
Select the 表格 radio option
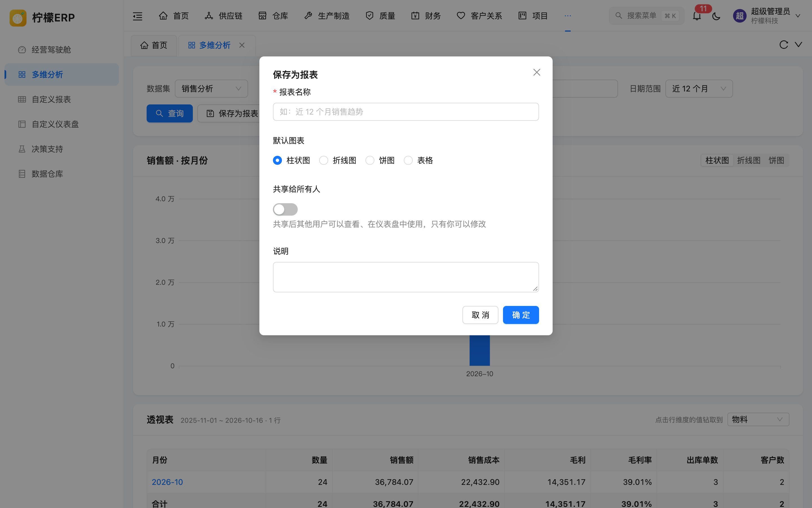click(x=408, y=161)
